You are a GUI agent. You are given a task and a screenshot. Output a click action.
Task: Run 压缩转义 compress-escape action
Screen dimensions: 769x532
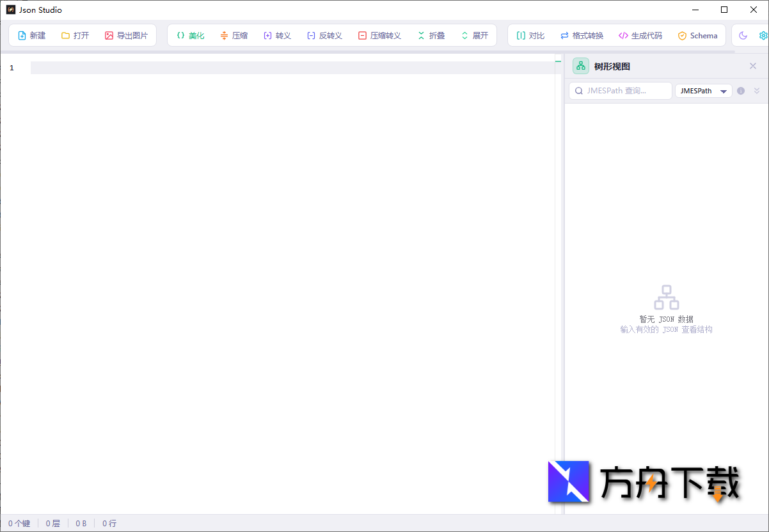379,35
